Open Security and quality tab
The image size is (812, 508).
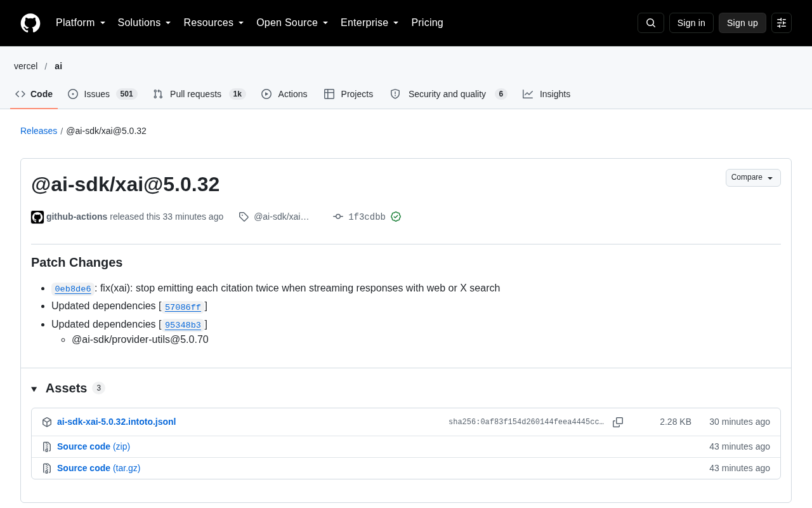tap(449, 94)
